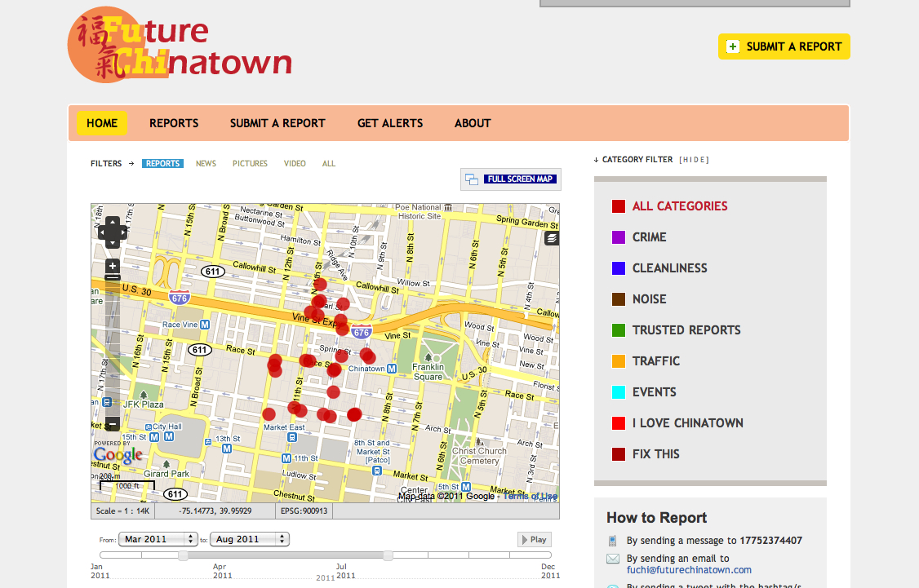Viewport: 919px width, 588px height.
Task: Select the Trusted Reports category
Action: pyautogui.click(x=677, y=330)
